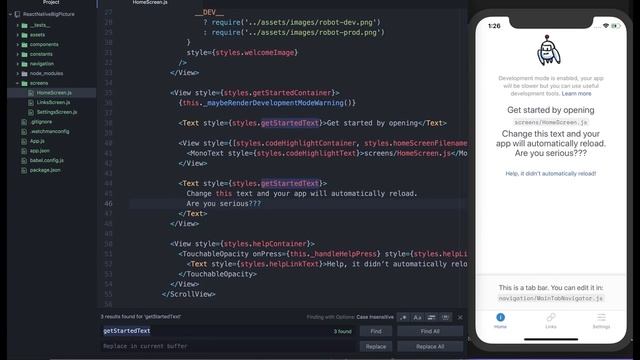Open babel.config.js from the project tree
Image resolution: width=640 pixels, height=360 pixels.
coord(47,161)
